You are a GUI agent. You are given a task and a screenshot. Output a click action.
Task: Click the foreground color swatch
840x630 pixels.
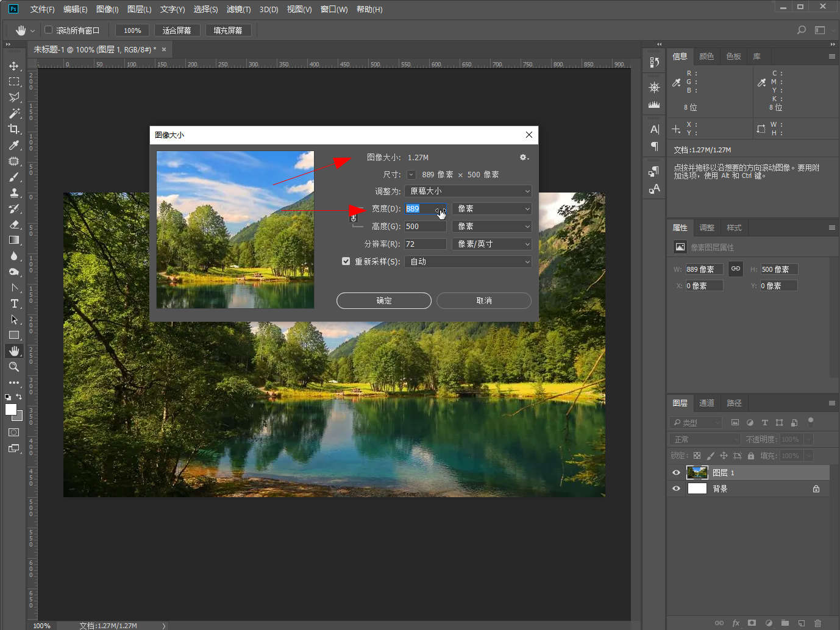[x=10, y=409]
